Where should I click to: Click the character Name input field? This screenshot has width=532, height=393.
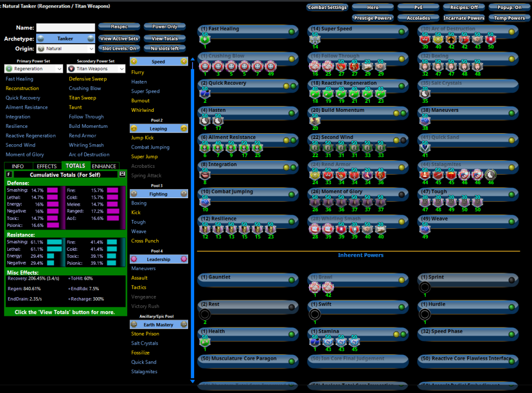pos(65,28)
